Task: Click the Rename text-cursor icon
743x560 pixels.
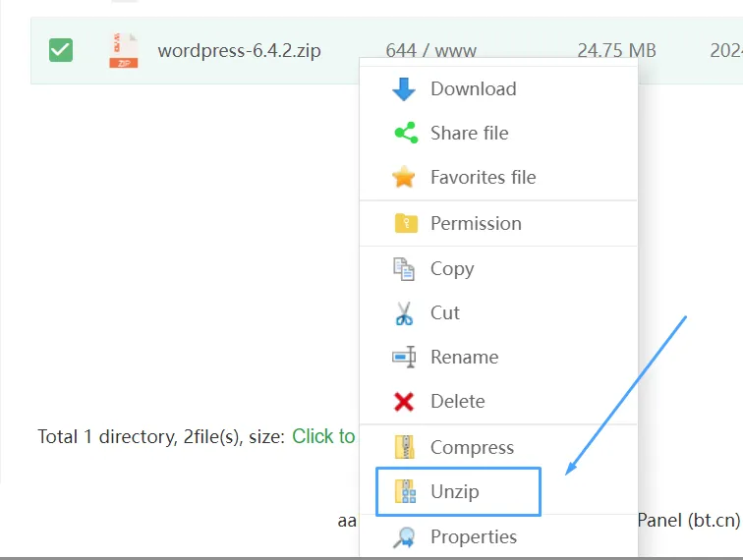Action: (404, 357)
